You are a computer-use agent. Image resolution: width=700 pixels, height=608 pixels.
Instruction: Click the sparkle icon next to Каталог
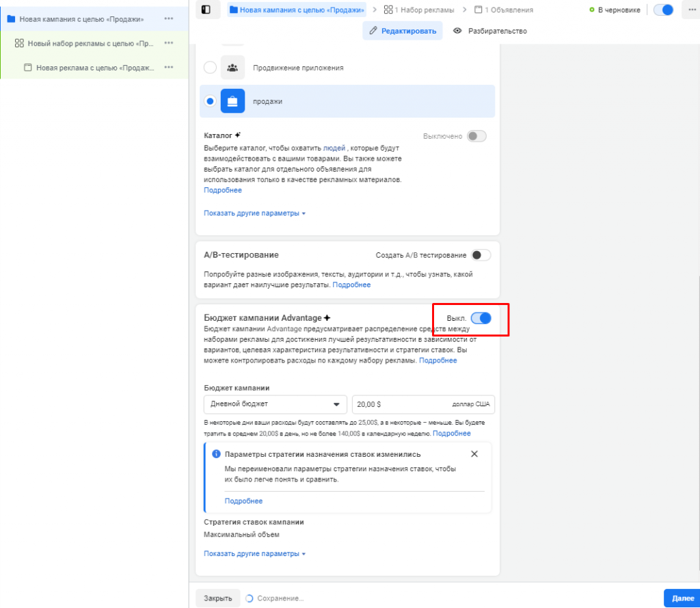pos(237,135)
